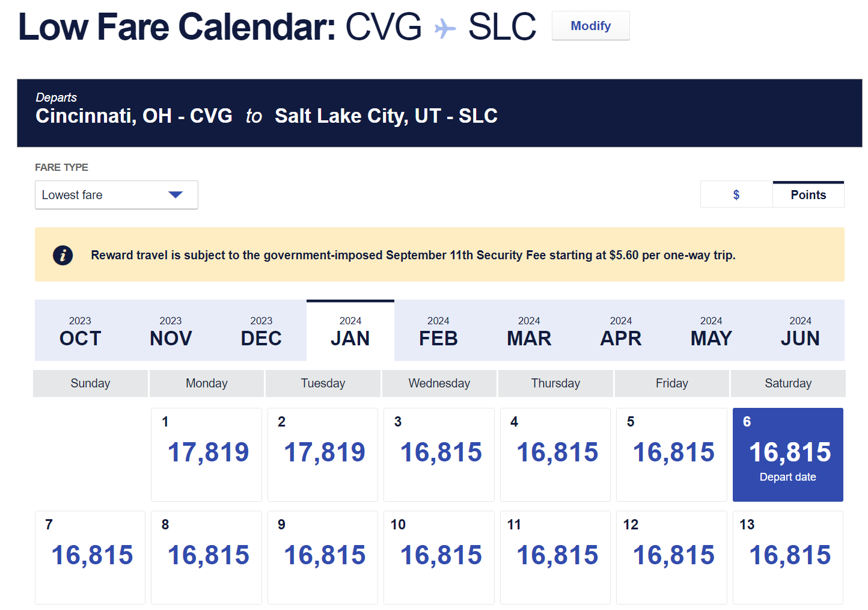
Task: Open the 2024 FEB month tab
Action: pyautogui.click(x=438, y=331)
